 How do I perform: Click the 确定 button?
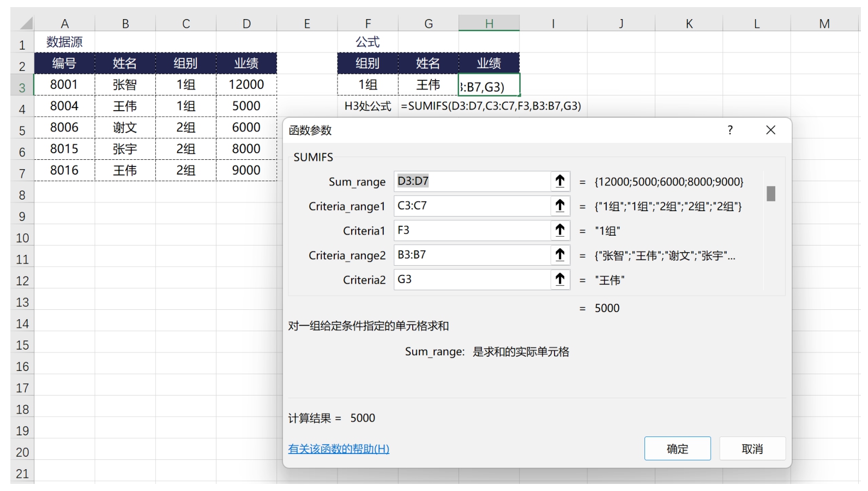coord(677,448)
